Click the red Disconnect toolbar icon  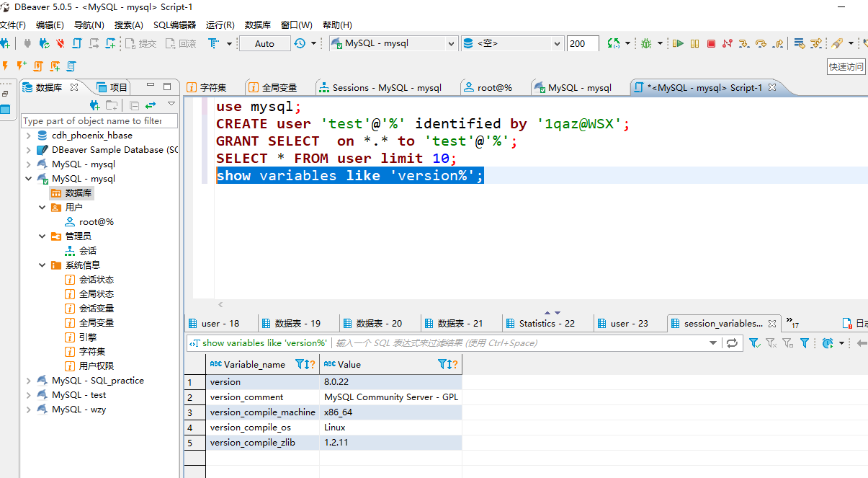click(x=61, y=43)
